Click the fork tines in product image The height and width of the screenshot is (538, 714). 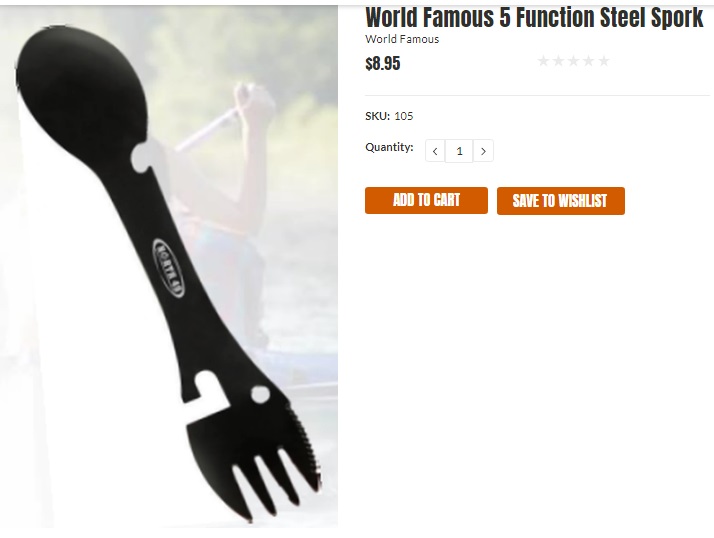pos(273,483)
